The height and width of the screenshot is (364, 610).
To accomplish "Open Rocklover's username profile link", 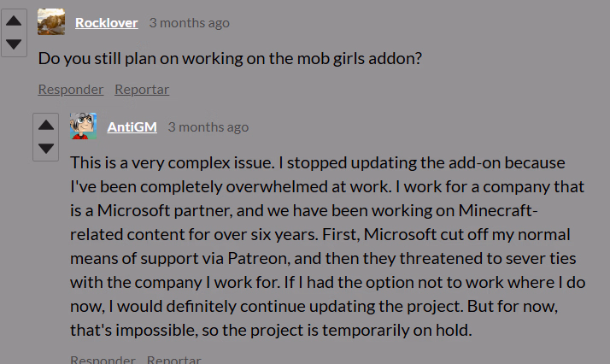I will coord(106,23).
